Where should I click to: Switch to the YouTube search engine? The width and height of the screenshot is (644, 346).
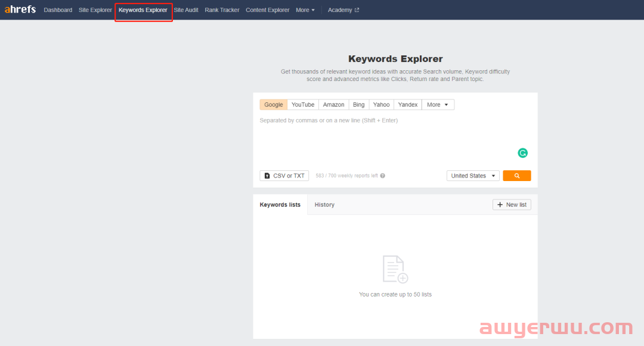click(303, 105)
